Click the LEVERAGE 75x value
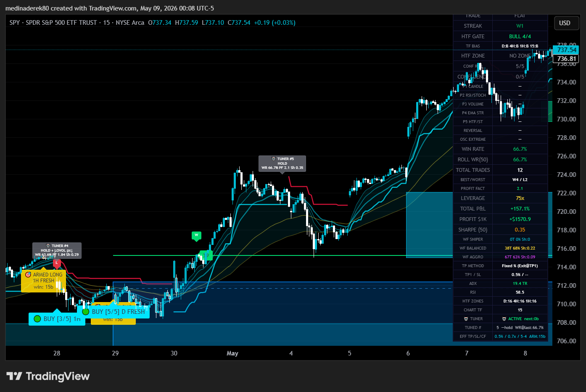The height and width of the screenshot is (392, 586). [x=520, y=198]
